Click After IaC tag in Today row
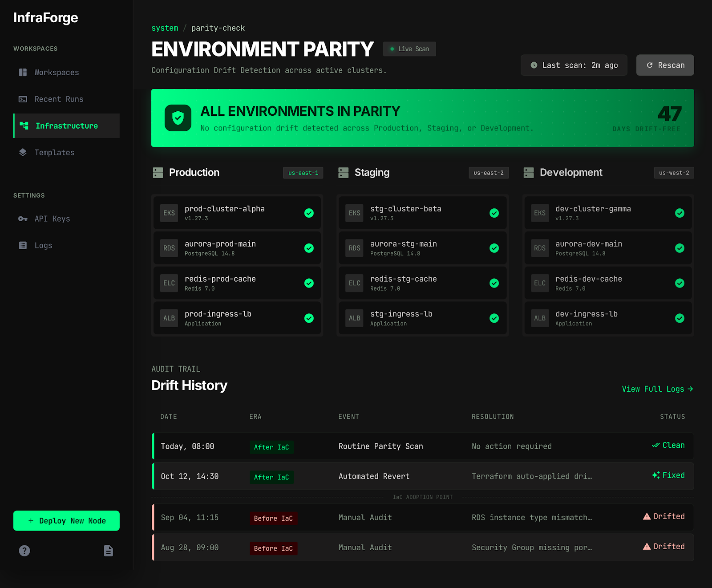Viewport: 712px width, 588px height. [x=271, y=447]
